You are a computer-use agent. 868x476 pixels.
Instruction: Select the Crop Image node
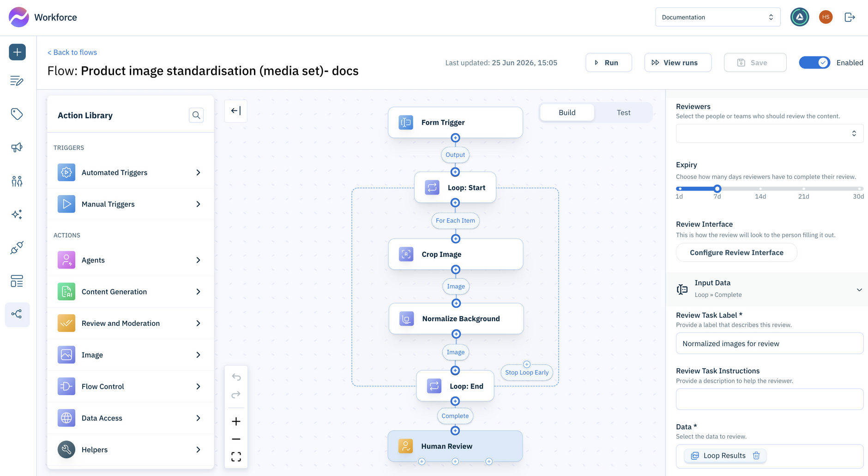click(x=455, y=254)
